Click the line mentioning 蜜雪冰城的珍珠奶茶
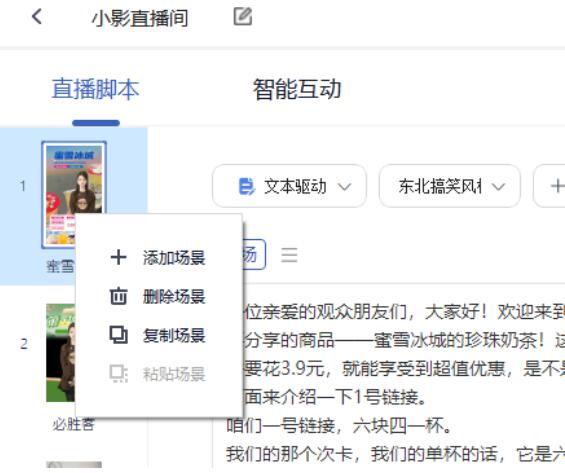This screenshot has width=565, height=473. click(404, 340)
